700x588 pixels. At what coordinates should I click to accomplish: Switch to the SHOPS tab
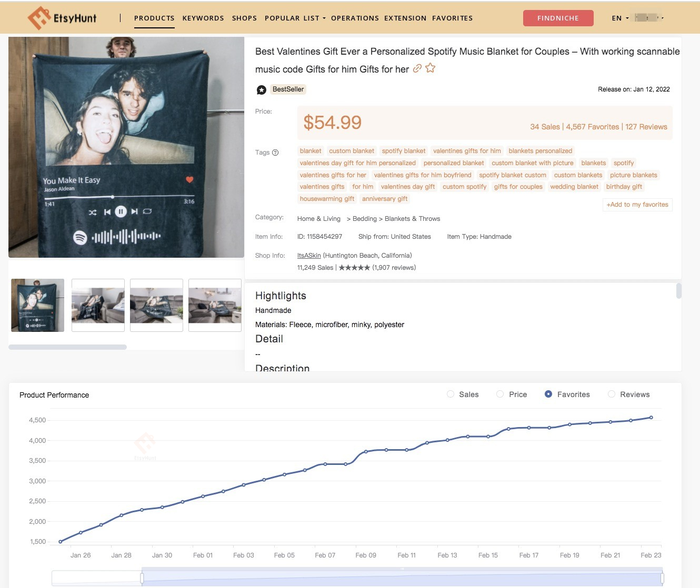244,18
